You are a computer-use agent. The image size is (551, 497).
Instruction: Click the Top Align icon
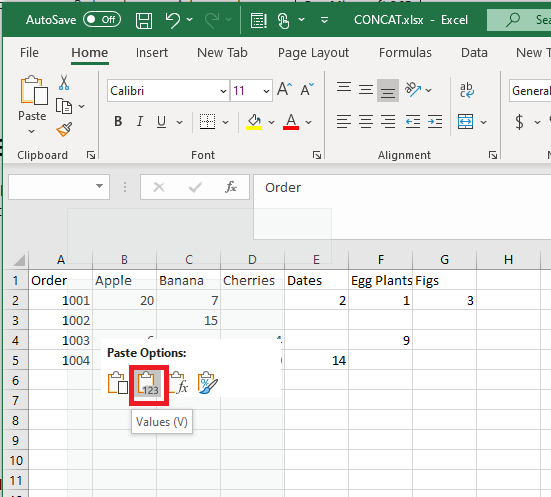(344, 88)
